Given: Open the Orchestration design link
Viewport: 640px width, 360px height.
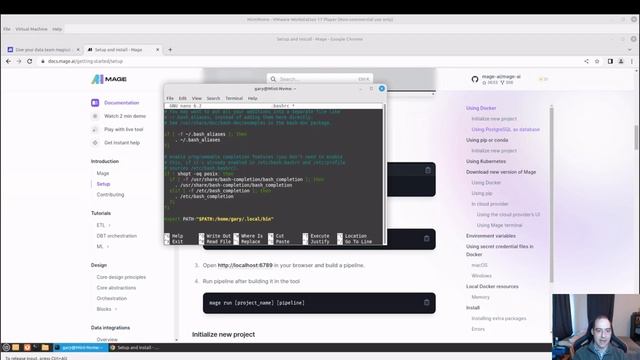Looking at the screenshot, I should 111,298.
